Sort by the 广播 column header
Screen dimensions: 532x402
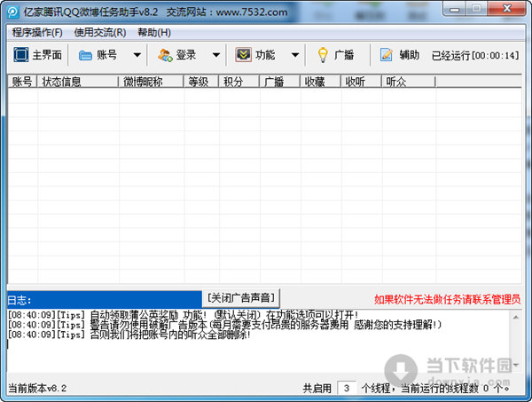[x=279, y=82]
